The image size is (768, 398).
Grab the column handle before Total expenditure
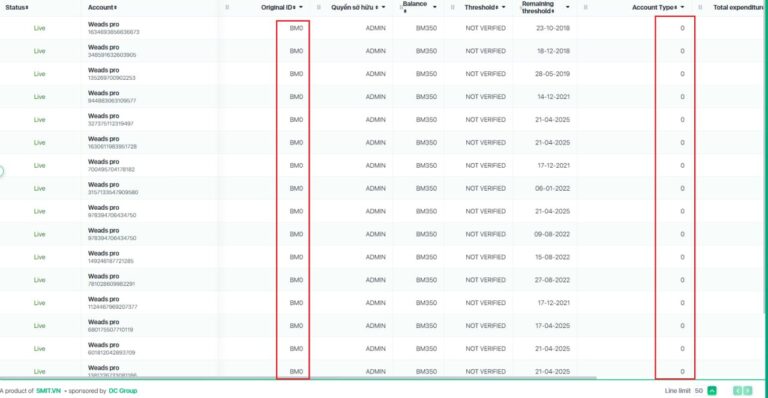700,7
